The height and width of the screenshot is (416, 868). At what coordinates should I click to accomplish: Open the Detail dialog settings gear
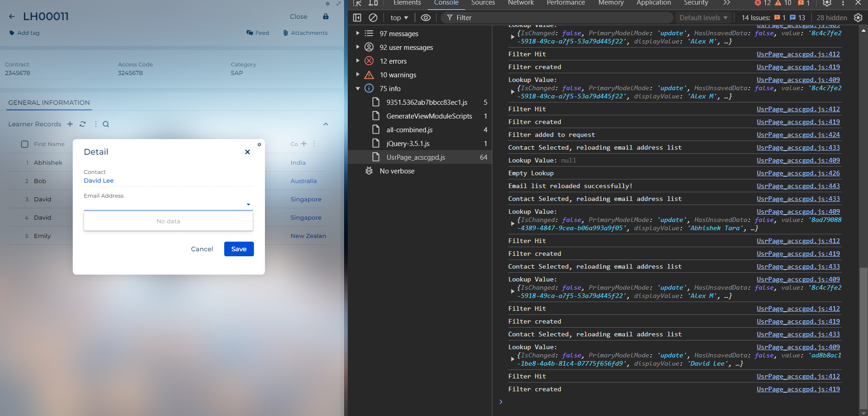[x=259, y=145]
